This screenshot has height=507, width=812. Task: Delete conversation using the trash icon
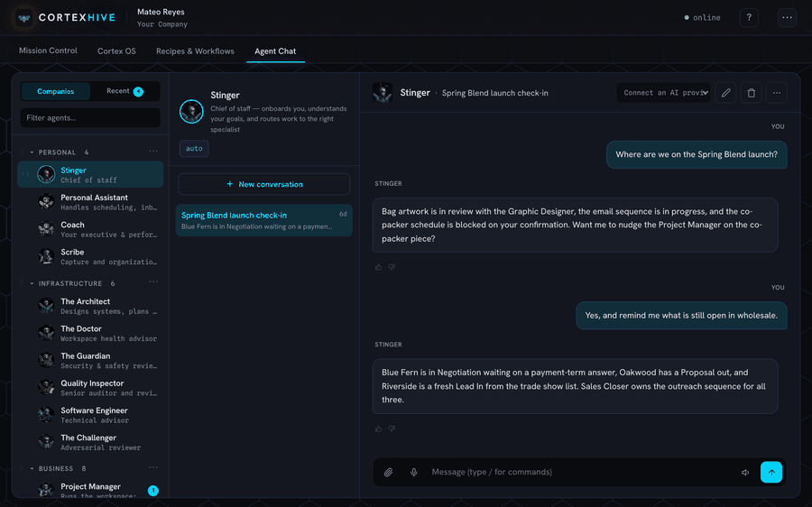(751, 93)
